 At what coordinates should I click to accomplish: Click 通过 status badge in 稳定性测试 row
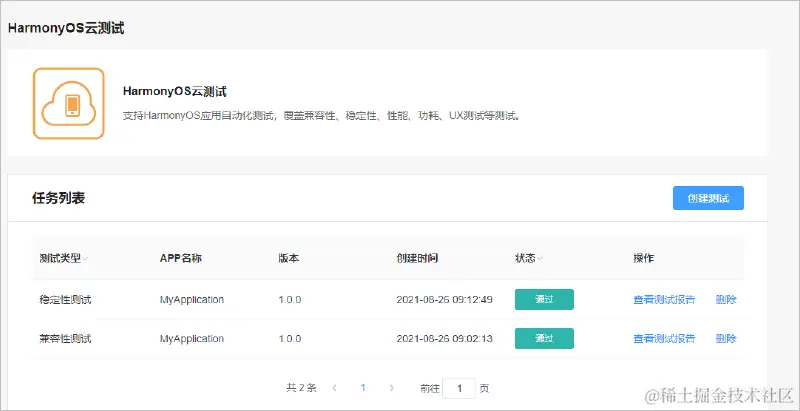(544, 299)
